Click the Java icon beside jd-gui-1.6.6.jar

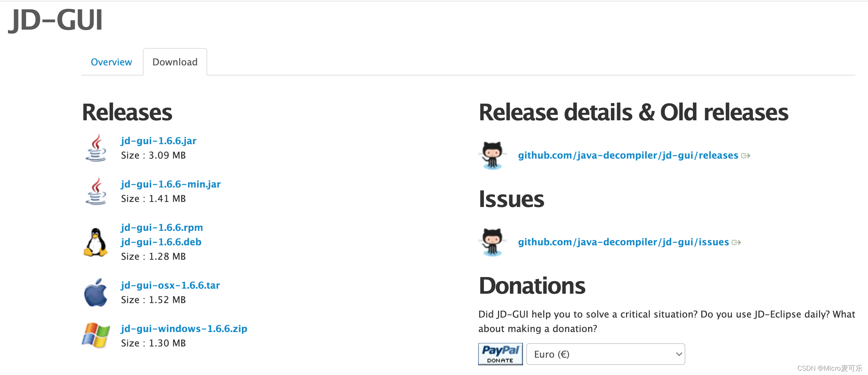[95, 147]
